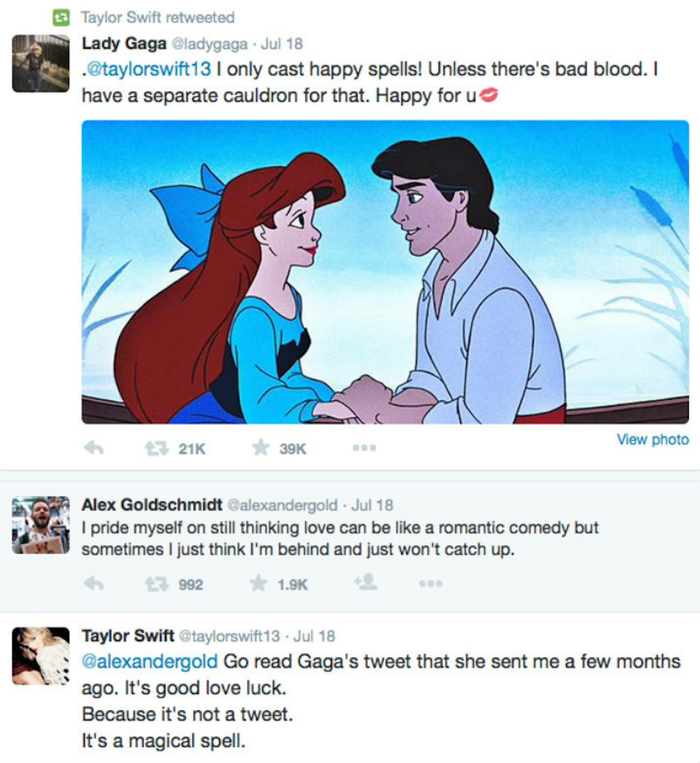Retweet Lady Gaga's tweet
This screenshot has width=700, height=763.
point(157,448)
